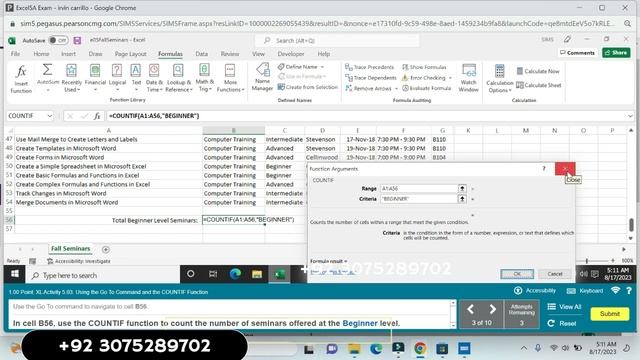Click the Windows Start button in simulation
This screenshot has width=640, height=360.
point(15,274)
